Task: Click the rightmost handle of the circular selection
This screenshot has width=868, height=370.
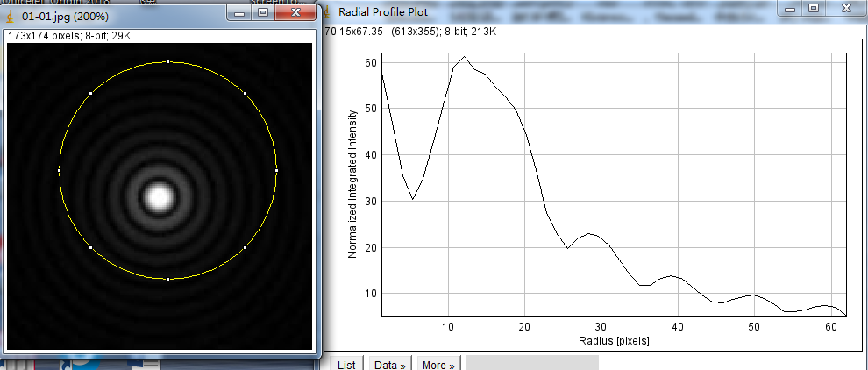Action: (x=276, y=170)
